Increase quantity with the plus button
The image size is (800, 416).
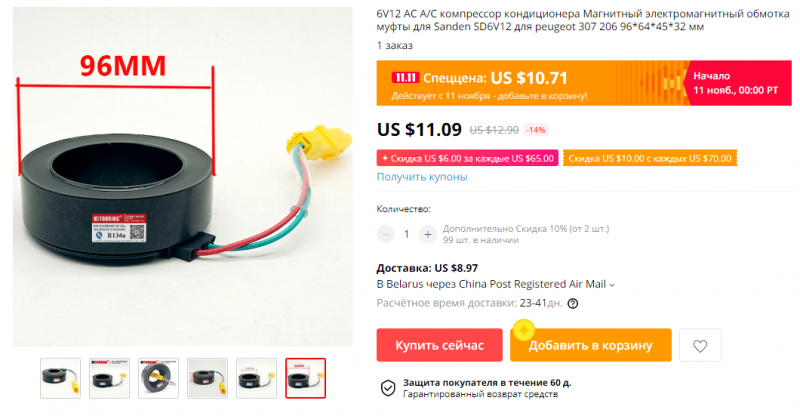point(428,234)
